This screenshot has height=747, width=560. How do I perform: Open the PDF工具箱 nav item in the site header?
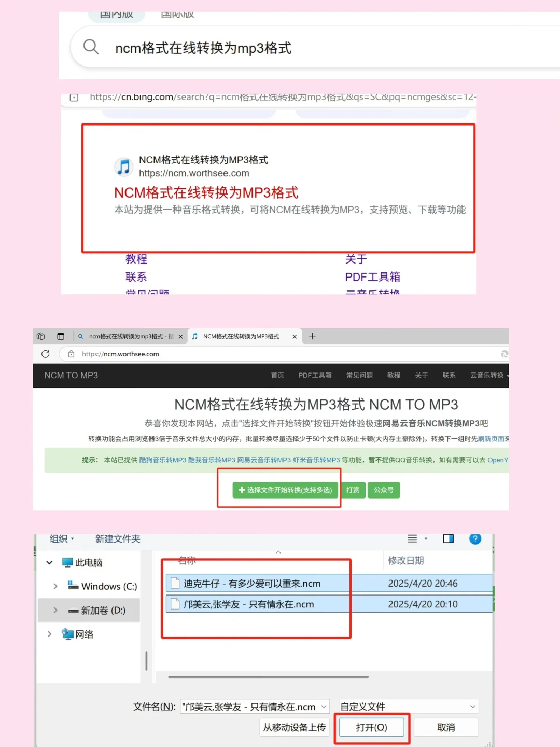click(x=315, y=375)
